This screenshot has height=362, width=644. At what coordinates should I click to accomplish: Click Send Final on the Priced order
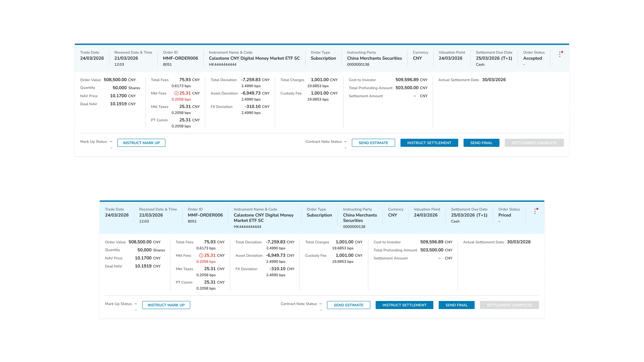457,305
